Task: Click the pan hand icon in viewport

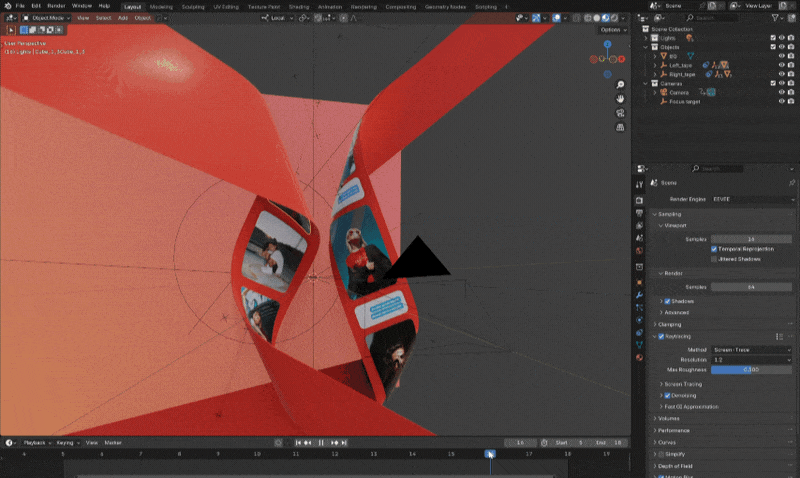Action: (x=621, y=99)
